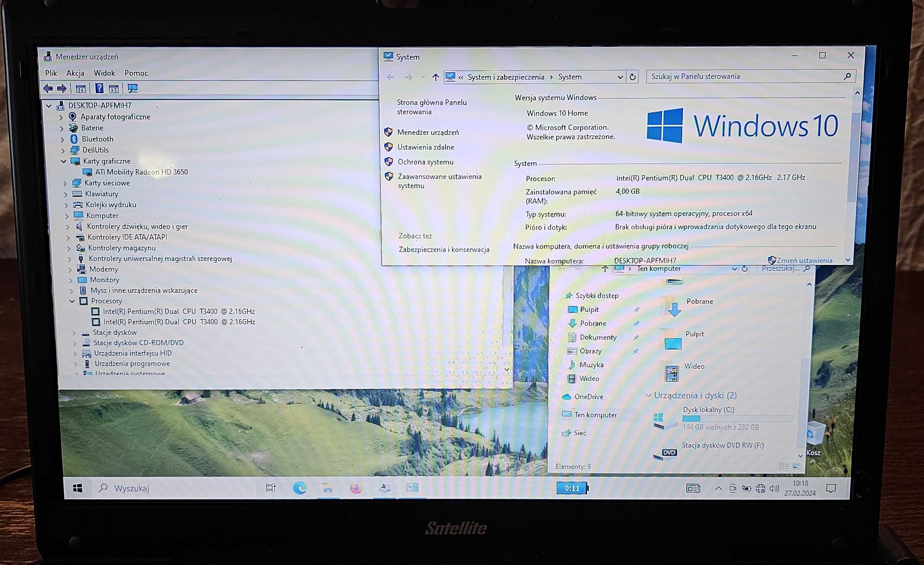The height and width of the screenshot is (565, 924).
Task: Open the Ten komputer address dropdown in Explorer
Action: point(734,269)
